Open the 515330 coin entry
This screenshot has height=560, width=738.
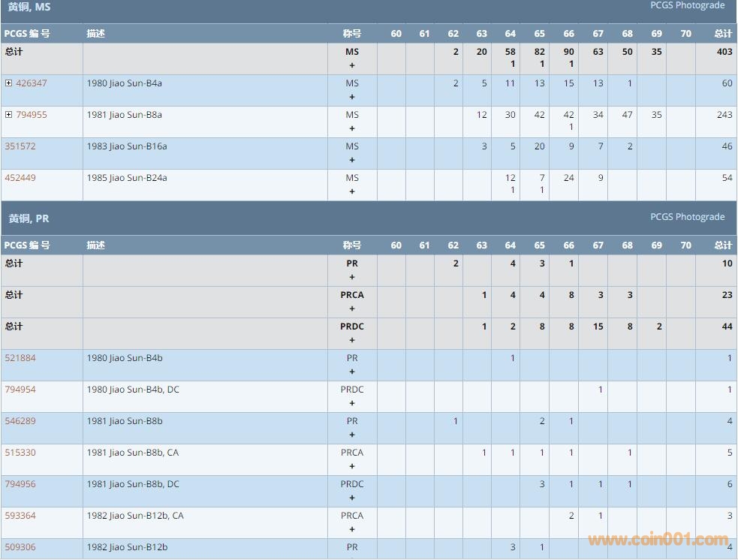click(x=20, y=453)
